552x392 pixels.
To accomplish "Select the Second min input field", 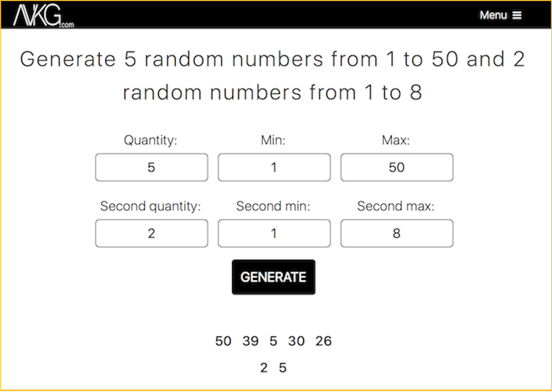I will [274, 234].
